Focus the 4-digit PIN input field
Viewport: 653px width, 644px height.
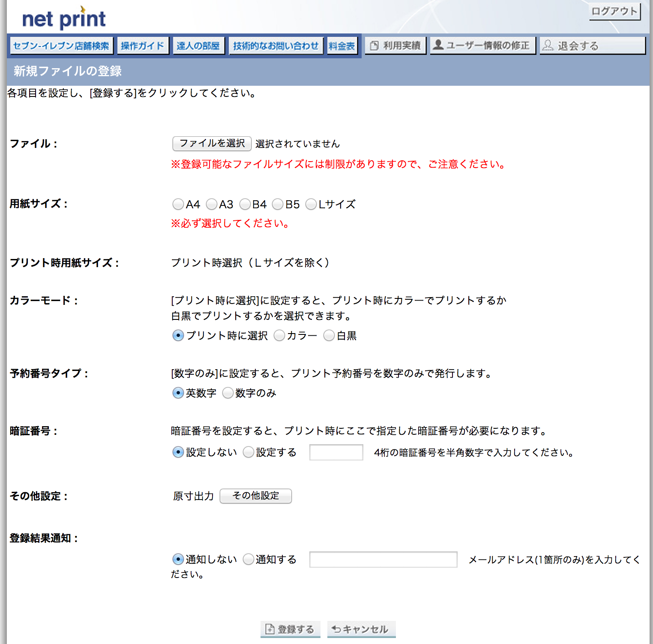click(336, 452)
